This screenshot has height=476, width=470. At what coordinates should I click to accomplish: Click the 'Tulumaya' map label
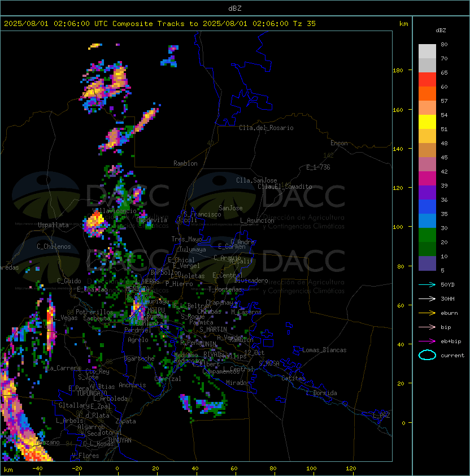(193, 249)
